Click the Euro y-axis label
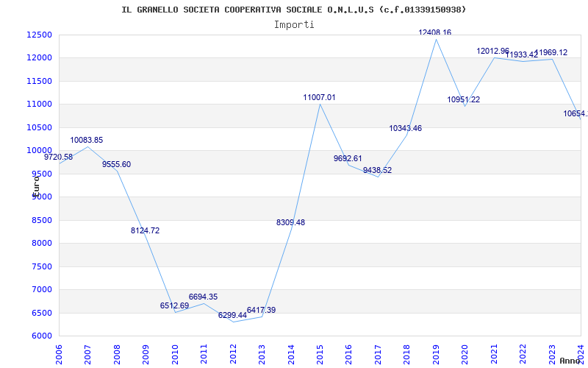The height and width of the screenshot is (368, 588). click(36, 185)
